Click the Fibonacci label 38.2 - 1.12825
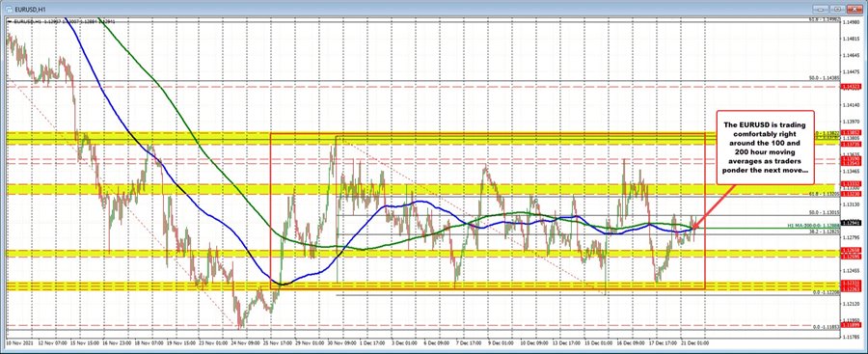The width and height of the screenshot is (868, 354). click(825, 231)
